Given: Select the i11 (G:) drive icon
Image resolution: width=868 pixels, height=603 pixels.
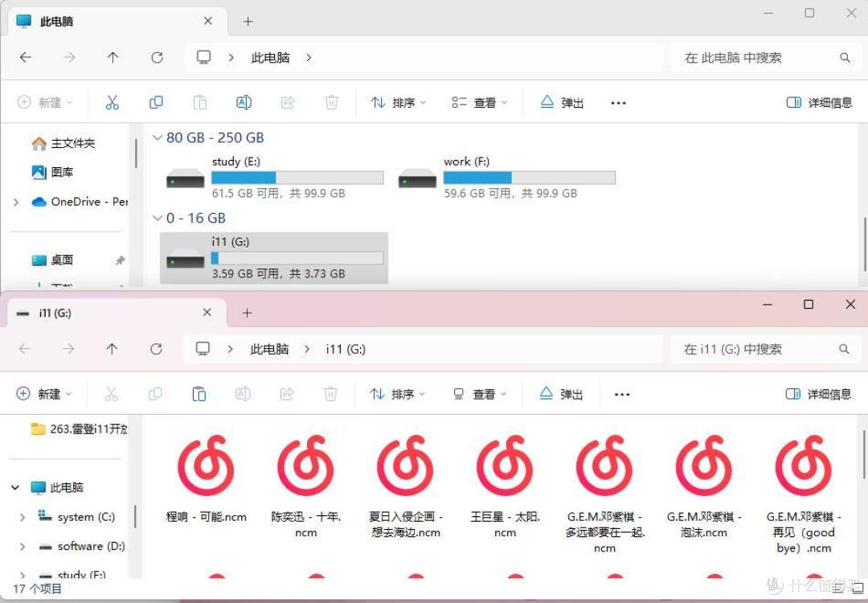Looking at the screenshot, I should (x=186, y=259).
